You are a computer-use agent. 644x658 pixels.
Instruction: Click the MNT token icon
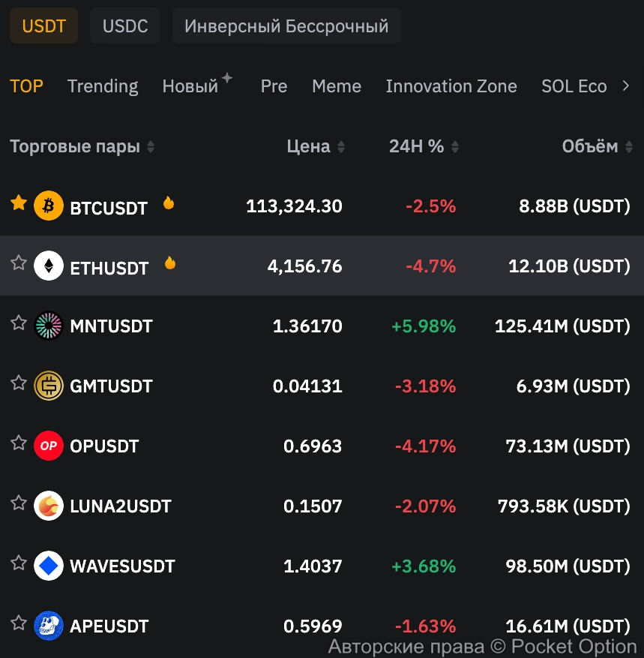(49, 326)
